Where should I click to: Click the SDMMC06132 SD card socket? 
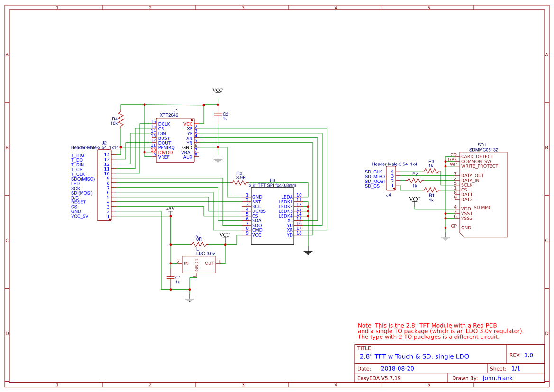tap(482, 194)
